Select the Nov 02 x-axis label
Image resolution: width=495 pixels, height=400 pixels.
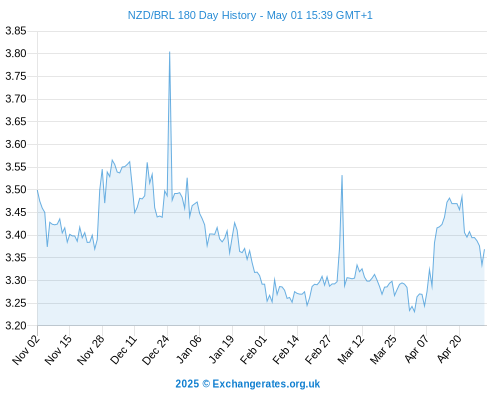pyautogui.click(x=26, y=350)
